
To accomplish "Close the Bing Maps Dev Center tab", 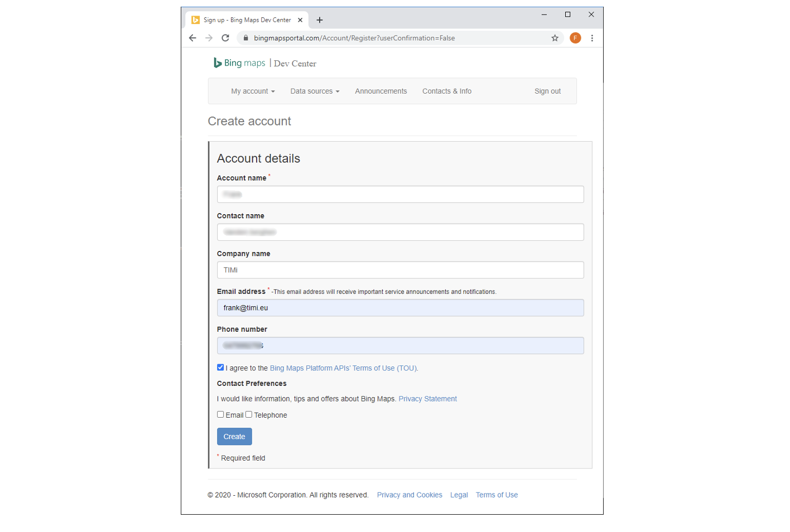I will coord(300,20).
